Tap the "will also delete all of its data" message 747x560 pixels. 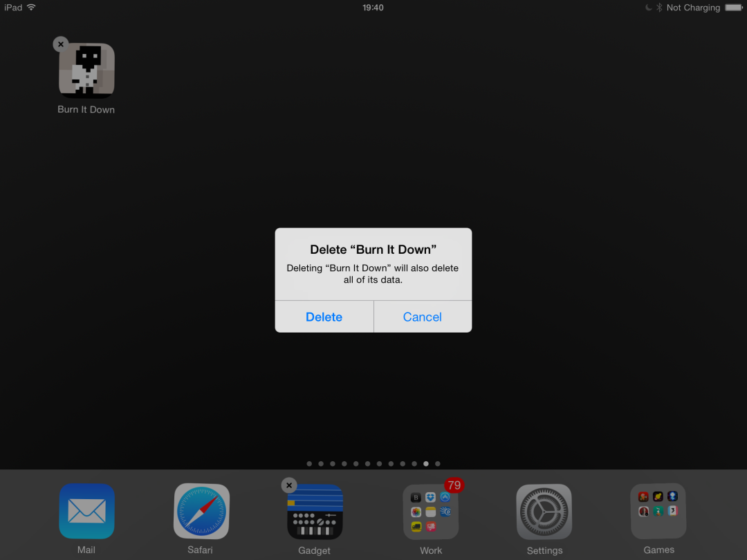point(373,274)
